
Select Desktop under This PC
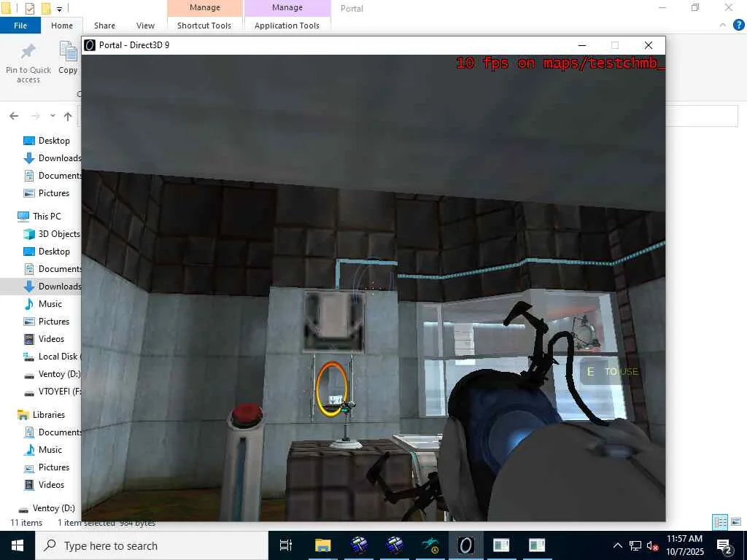tap(47, 252)
